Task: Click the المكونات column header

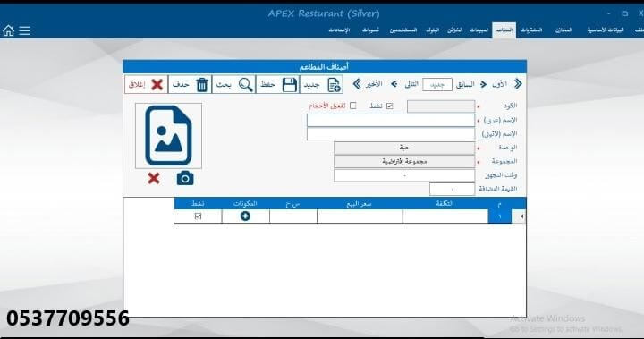Action: [x=245, y=203]
